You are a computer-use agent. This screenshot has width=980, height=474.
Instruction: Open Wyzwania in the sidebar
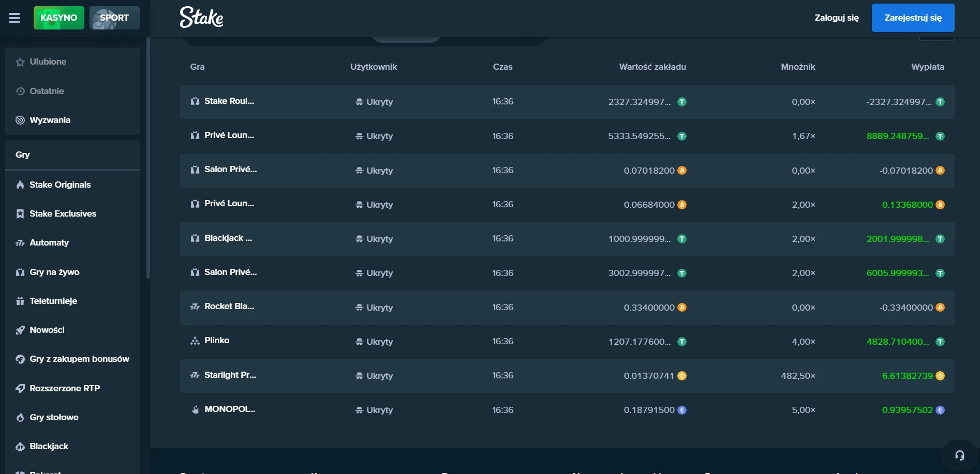(73, 120)
